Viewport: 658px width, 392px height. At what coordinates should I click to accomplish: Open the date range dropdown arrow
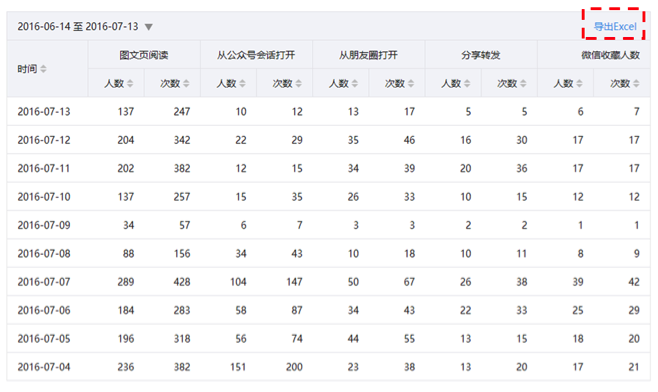[149, 27]
